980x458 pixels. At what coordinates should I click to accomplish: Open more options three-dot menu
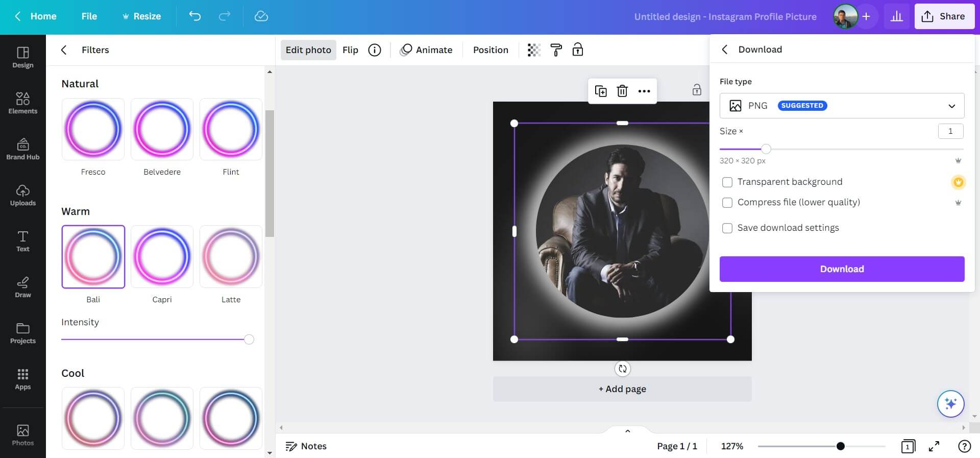[644, 91]
